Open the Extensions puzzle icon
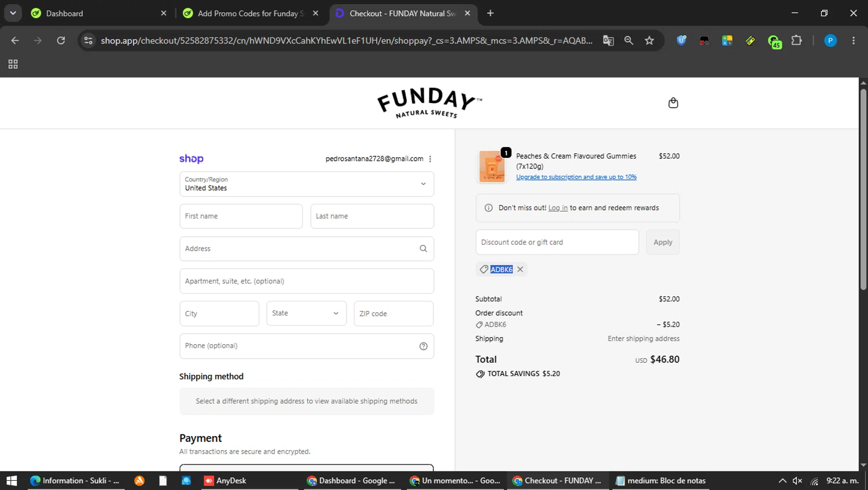The height and width of the screenshot is (490, 868). [x=797, y=40]
